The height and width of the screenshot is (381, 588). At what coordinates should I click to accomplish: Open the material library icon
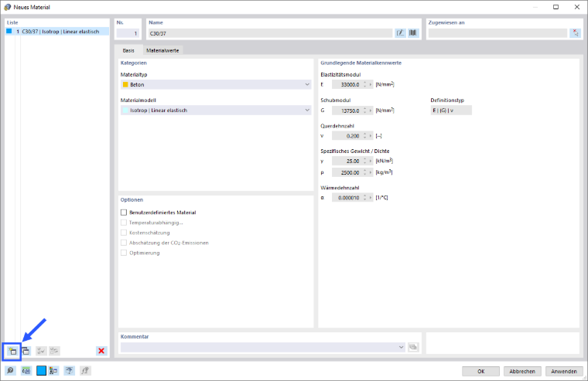413,33
